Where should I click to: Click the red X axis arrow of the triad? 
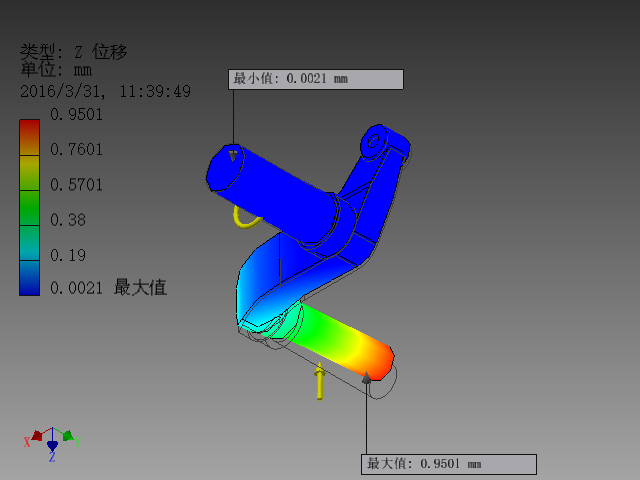[x=37, y=436]
